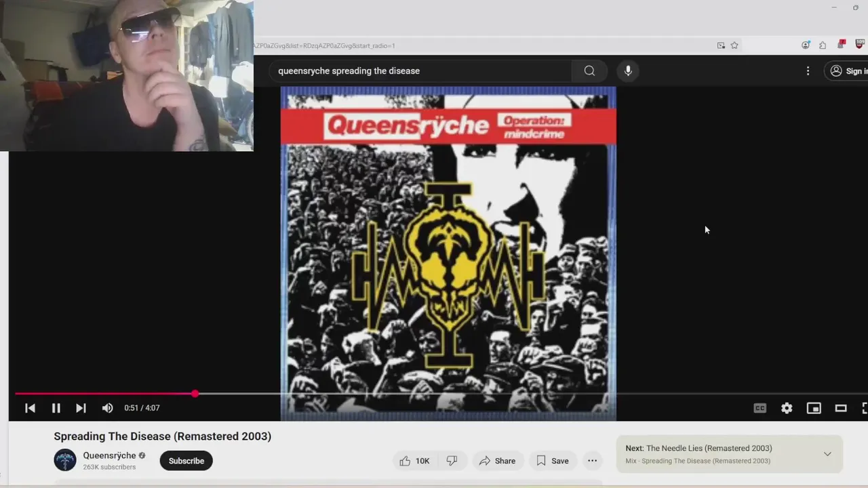Screen dimensions: 868x488
Task: Open Queensrÿche channel name link
Action: (x=109, y=455)
